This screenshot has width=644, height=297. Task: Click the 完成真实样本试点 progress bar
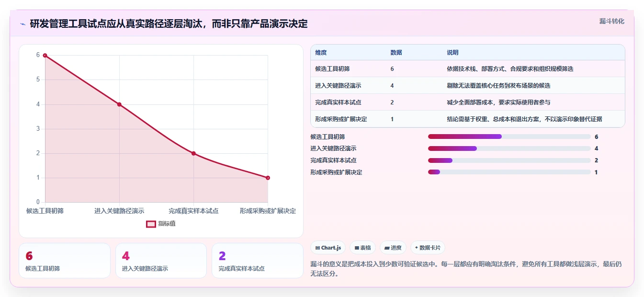click(x=509, y=160)
